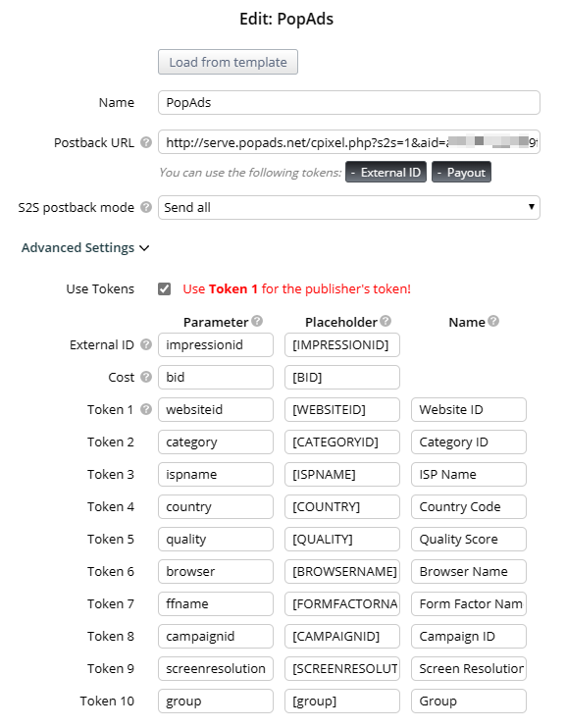Viewport: 566px width, 728px height.
Task: Show help for Placeholder column header
Action: click(x=386, y=321)
